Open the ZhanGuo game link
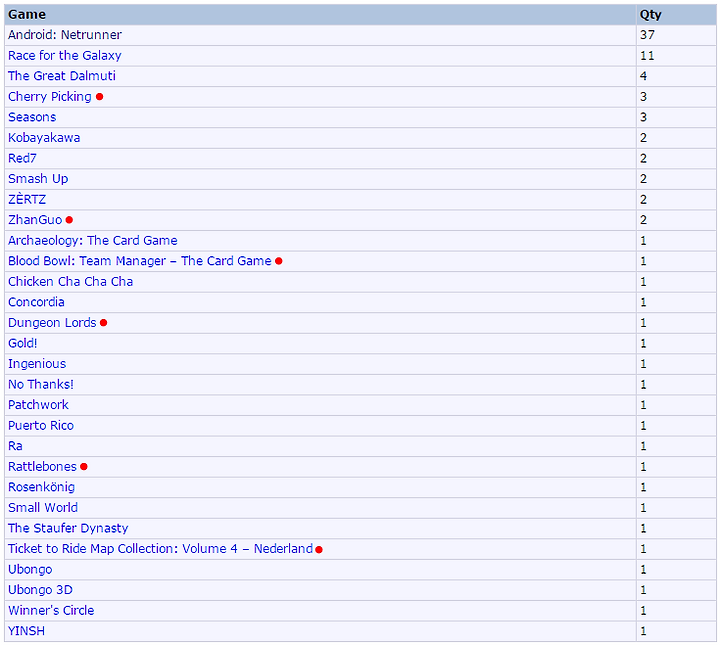This screenshot has width=720, height=645. (x=35, y=220)
